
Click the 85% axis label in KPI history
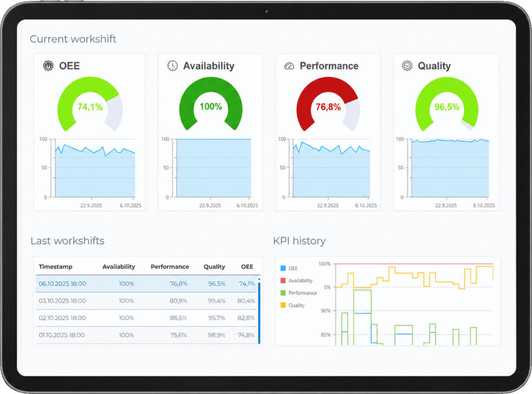pyautogui.click(x=325, y=335)
